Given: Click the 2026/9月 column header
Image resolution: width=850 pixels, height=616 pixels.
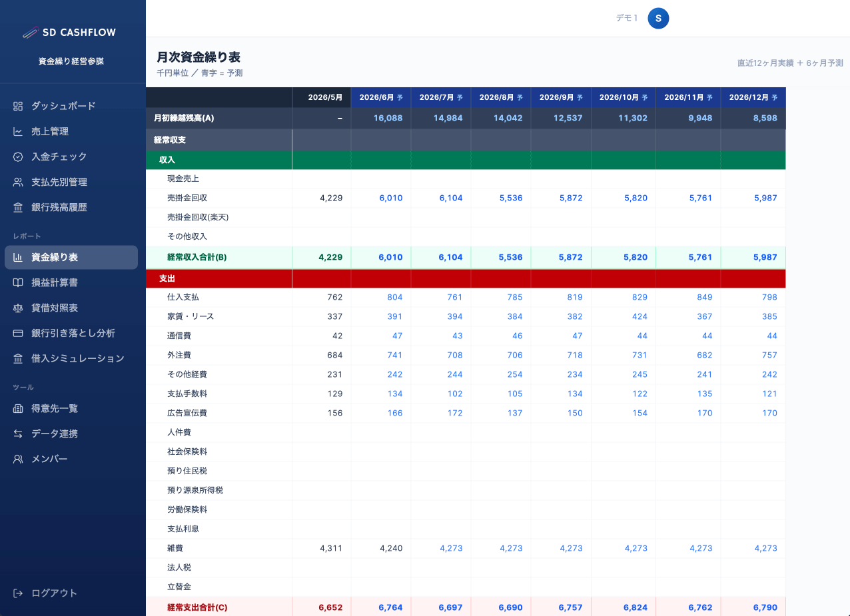Looking at the screenshot, I should coord(561,97).
